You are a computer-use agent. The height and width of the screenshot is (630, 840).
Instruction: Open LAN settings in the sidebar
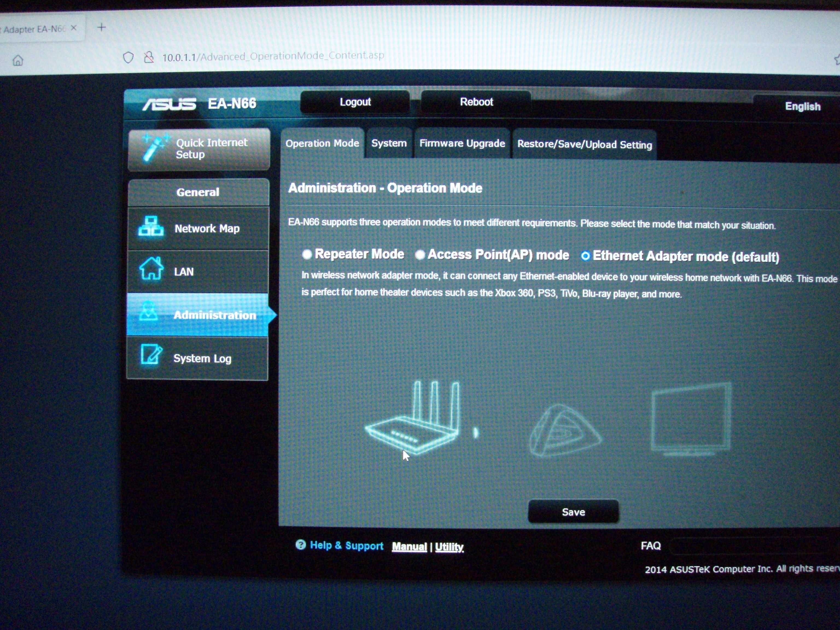[x=197, y=272]
